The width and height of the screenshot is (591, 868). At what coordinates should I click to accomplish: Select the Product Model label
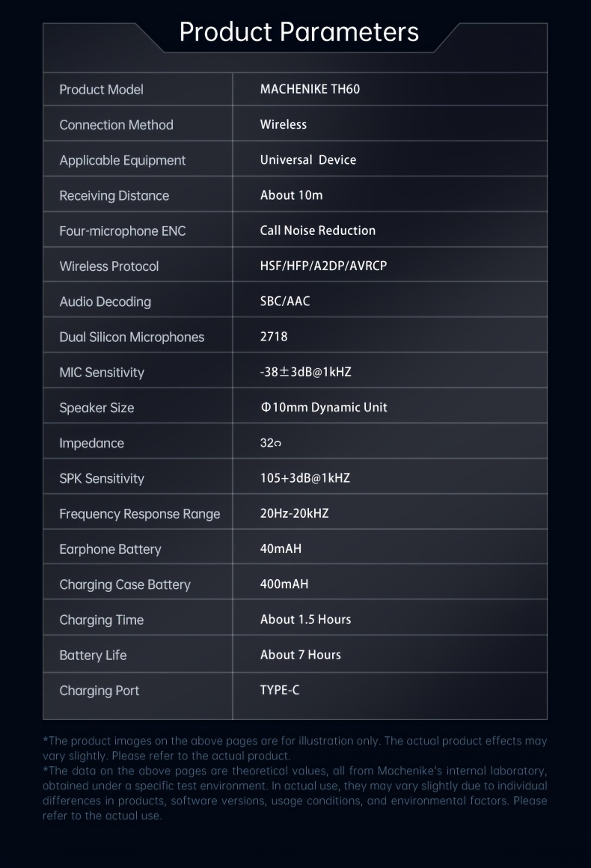pos(101,89)
